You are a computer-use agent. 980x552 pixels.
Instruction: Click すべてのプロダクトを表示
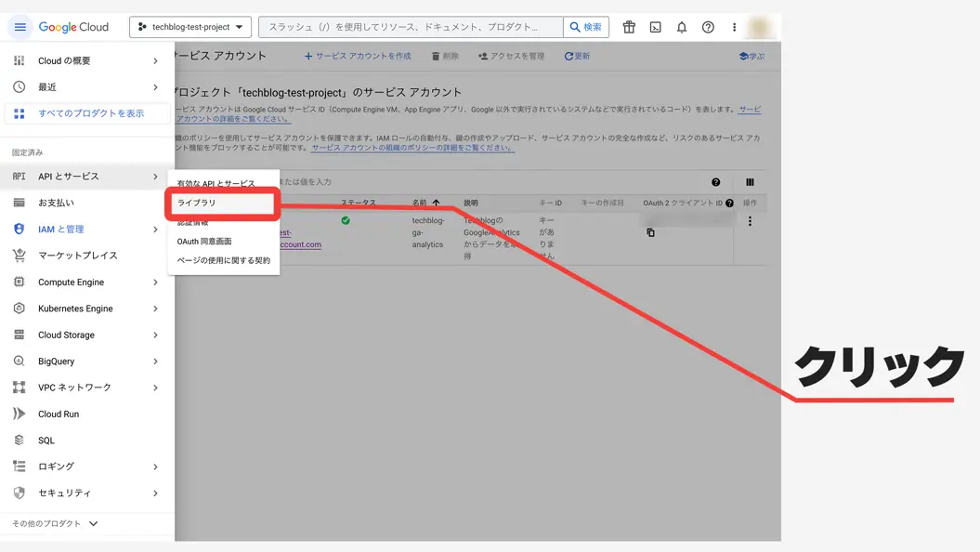(87, 113)
